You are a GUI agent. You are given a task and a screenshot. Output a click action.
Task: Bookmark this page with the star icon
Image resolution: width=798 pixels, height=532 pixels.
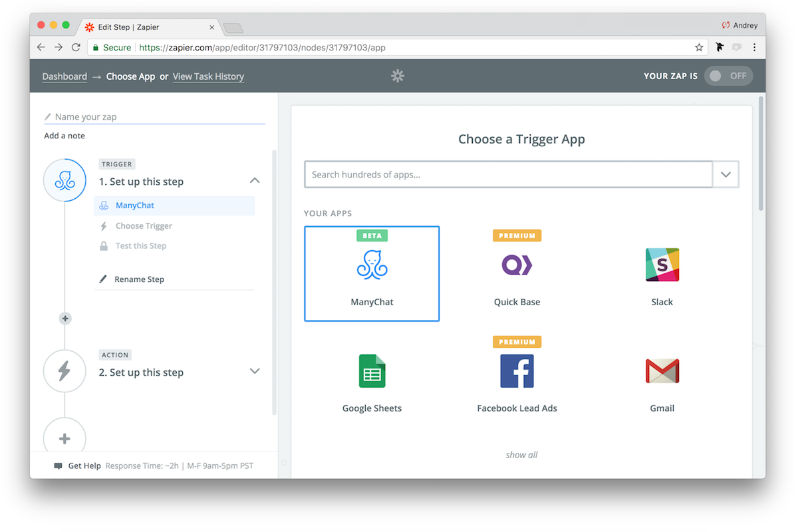(699, 47)
